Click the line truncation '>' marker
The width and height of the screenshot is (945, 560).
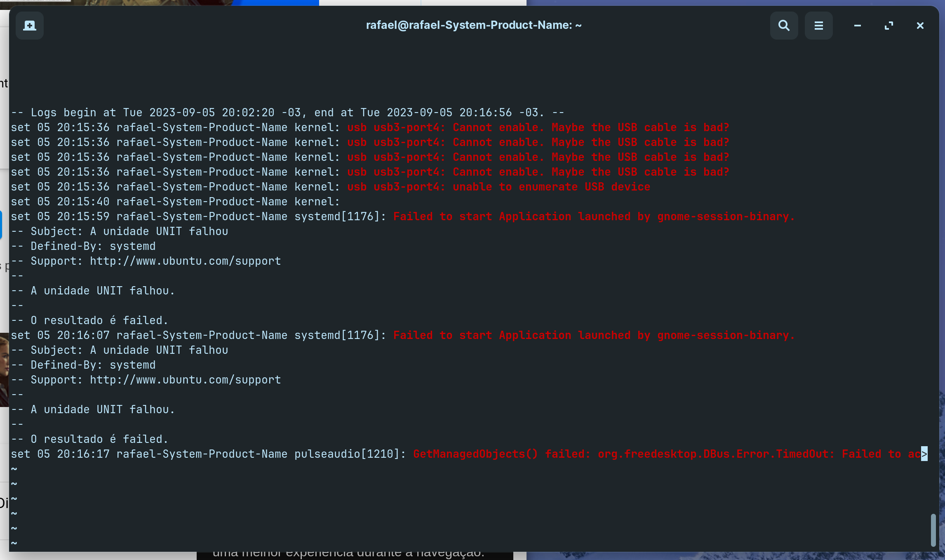pos(924,454)
